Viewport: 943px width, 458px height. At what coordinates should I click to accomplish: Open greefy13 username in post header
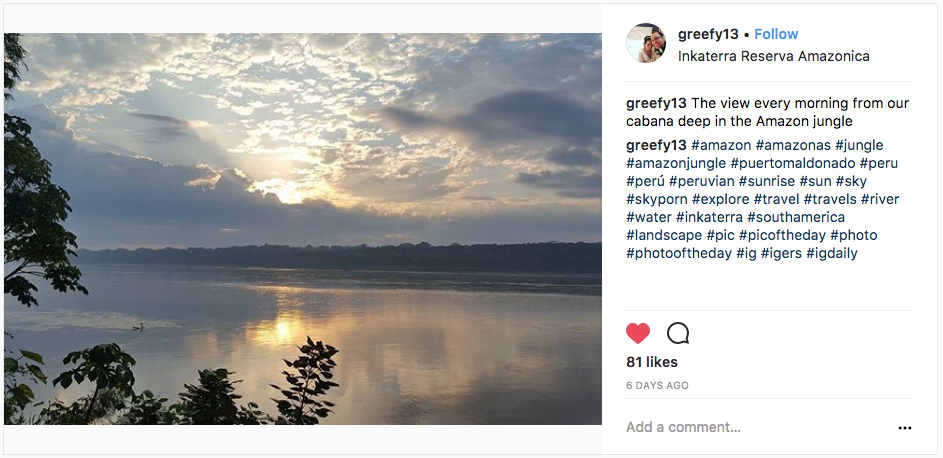point(708,34)
